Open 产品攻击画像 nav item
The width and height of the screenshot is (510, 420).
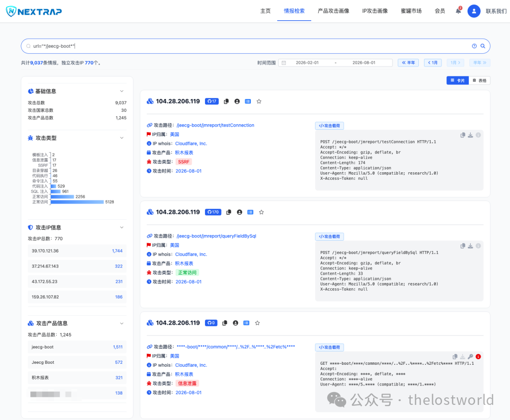(x=333, y=11)
